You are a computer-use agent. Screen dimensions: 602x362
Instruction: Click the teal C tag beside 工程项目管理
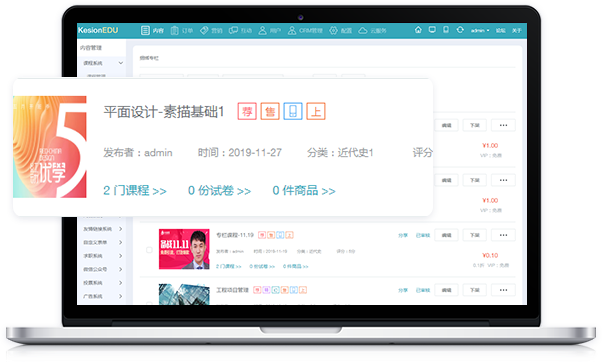click(276, 290)
